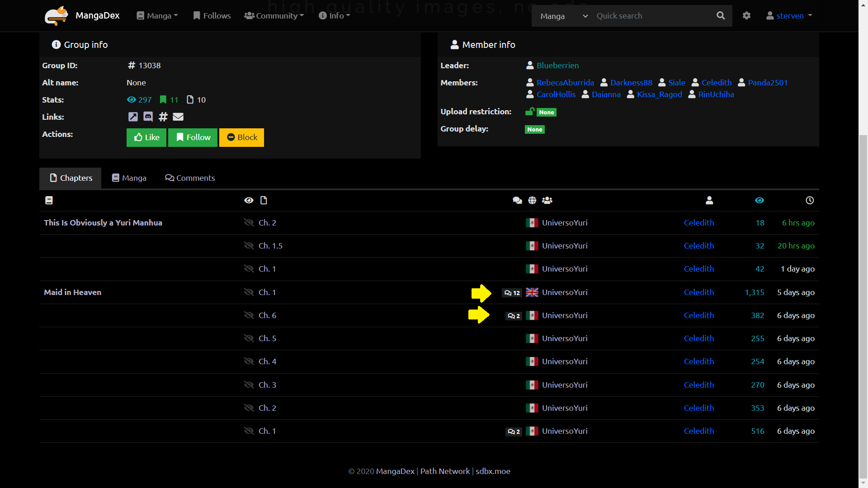Open member Kissa_Ragod's profile
The width and height of the screenshot is (868, 488).
coord(659,94)
